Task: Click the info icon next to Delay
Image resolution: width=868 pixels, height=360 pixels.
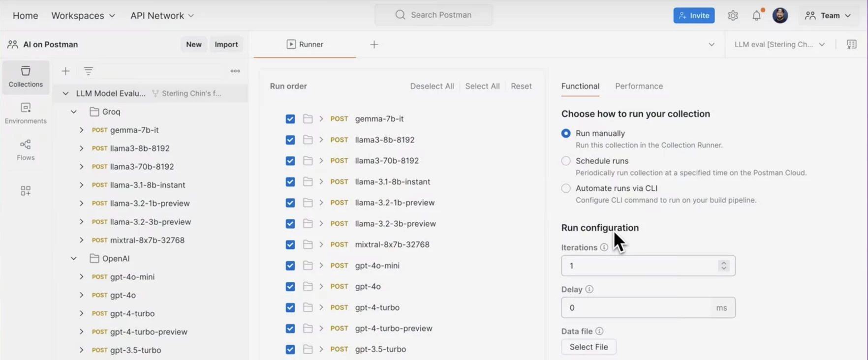Action: coord(589,289)
